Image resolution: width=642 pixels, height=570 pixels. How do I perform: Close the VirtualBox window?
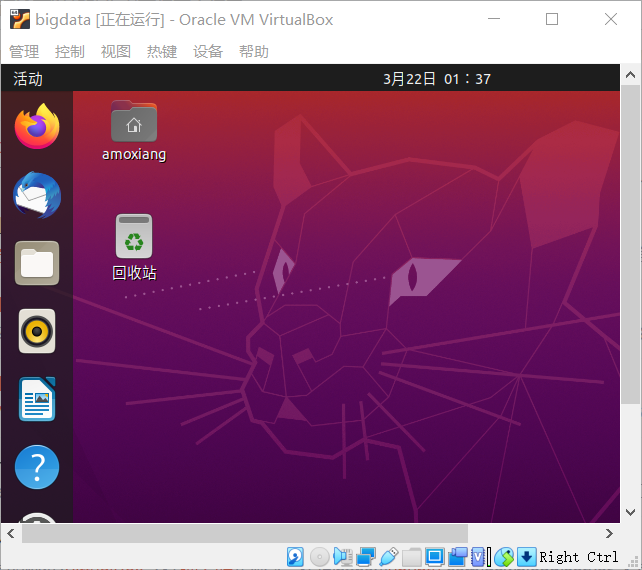(x=611, y=19)
